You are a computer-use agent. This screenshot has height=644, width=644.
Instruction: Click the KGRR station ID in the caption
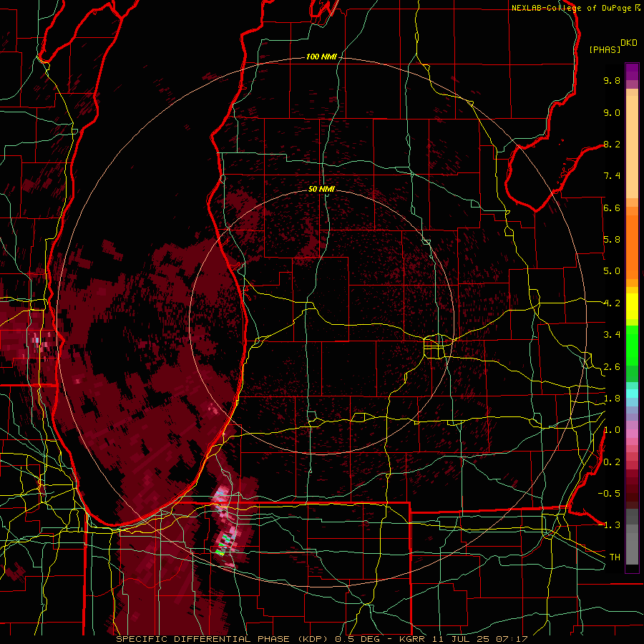point(413,639)
